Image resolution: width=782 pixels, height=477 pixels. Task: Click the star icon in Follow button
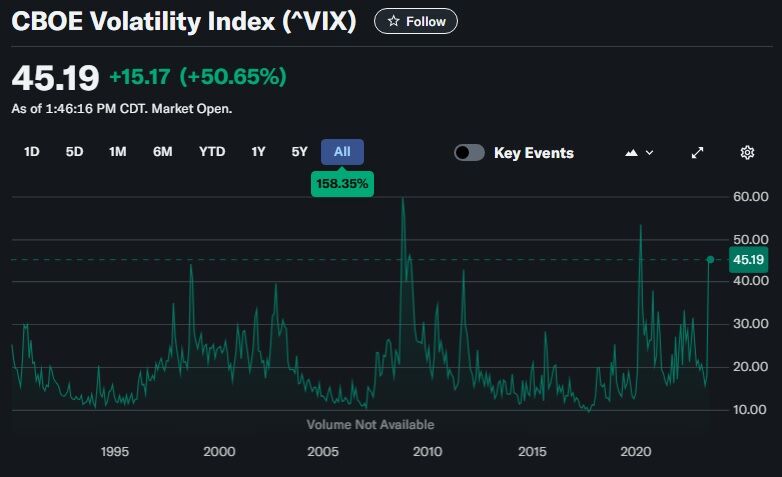(x=393, y=21)
